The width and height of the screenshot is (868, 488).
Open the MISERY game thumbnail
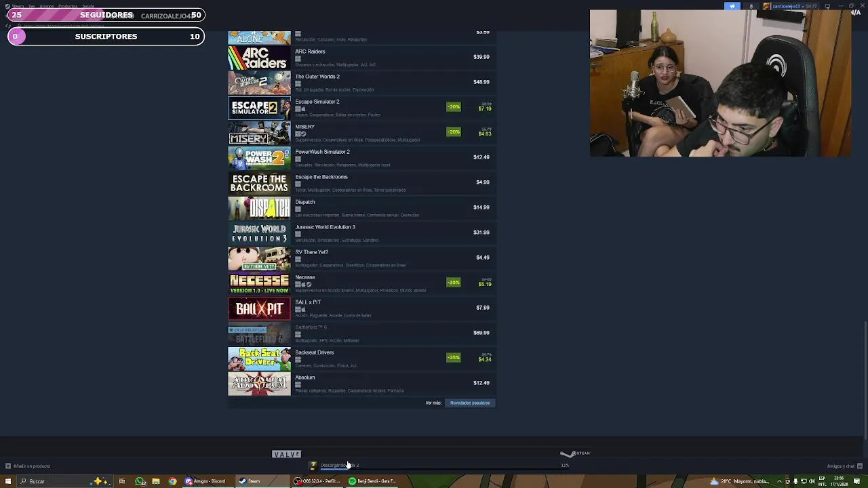(x=259, y=134)
